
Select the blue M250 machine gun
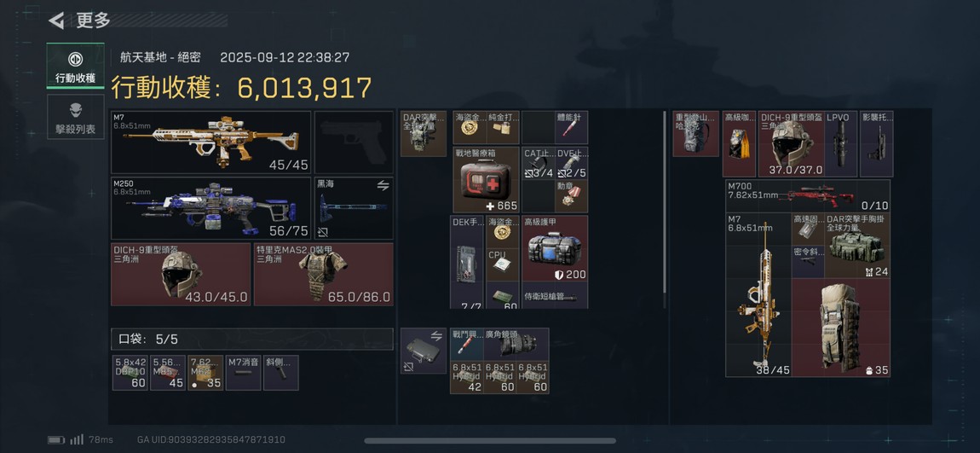pyautogui.click(x=210, y=208)
